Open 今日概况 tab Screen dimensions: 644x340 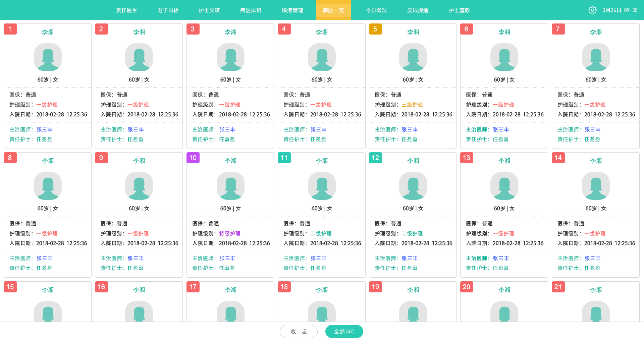376,10
